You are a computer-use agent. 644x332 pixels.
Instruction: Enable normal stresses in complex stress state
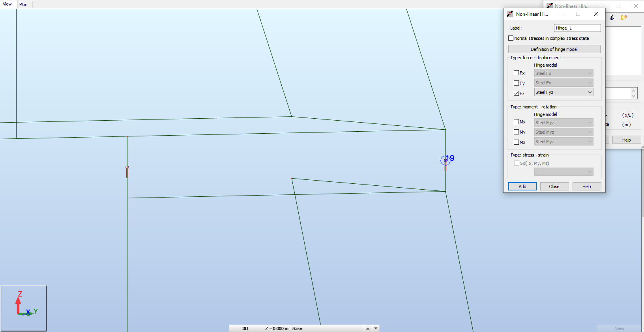pos(511,38)
